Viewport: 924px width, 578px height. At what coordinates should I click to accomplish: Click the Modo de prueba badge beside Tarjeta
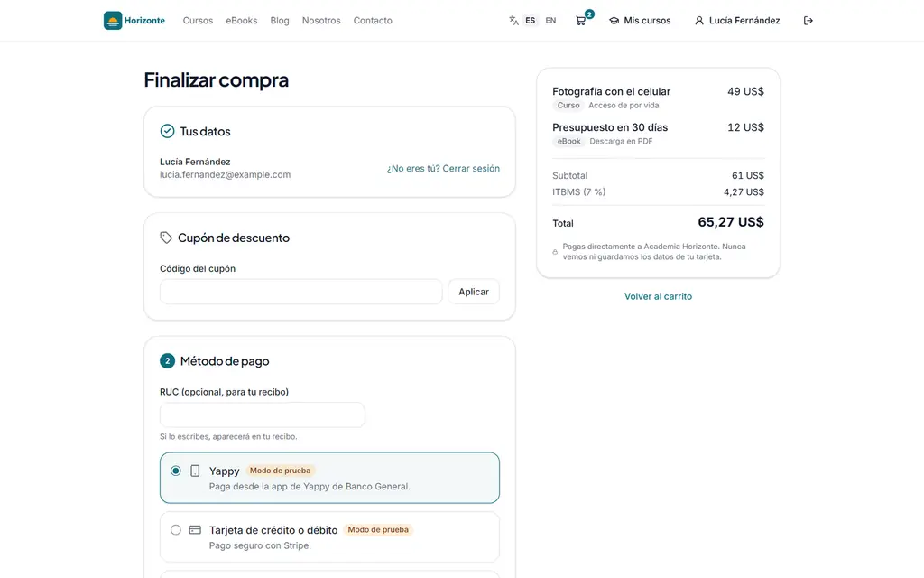tap(378, 529)
